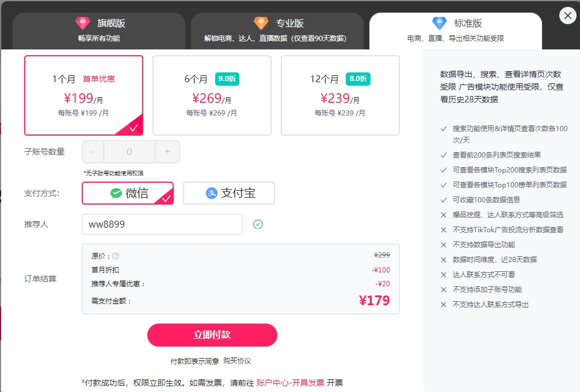Click the pink diamond icon on 旗舰版
The height and width of the screenshot is (392, 580).
click(x=83, y=23)
